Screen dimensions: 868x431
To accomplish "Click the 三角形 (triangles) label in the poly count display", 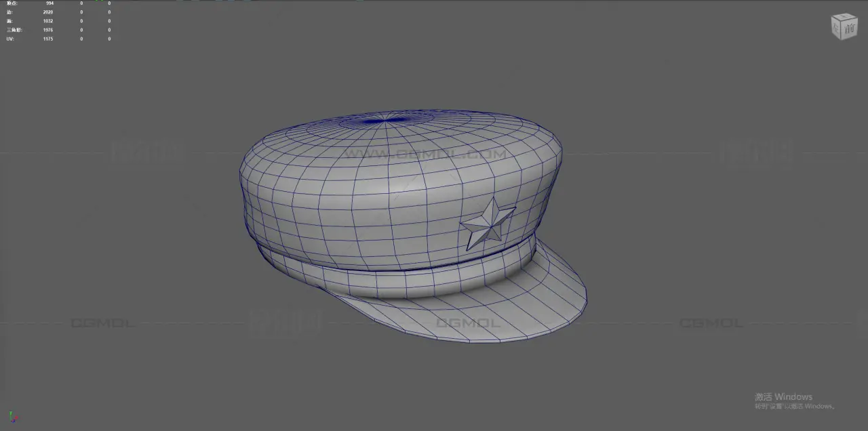I will coord(14,30).
